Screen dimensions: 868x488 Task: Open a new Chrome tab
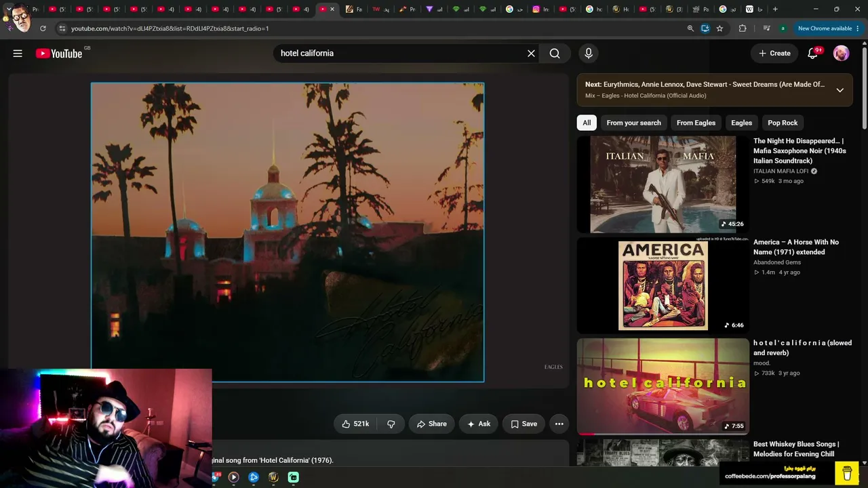[775, 9]
